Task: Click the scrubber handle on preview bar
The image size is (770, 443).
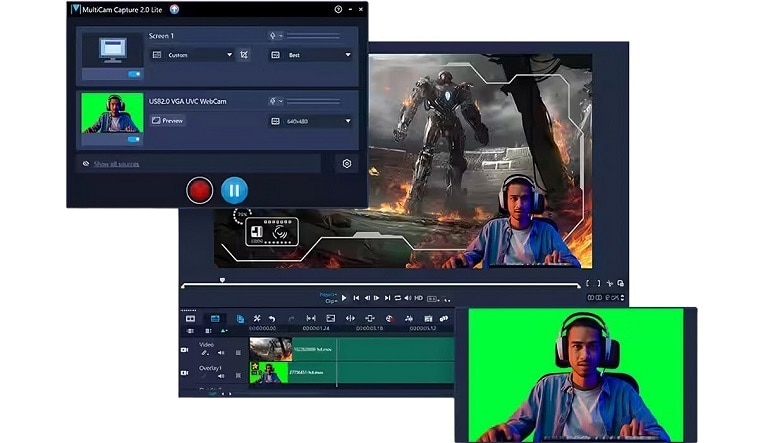Action: (222, 280)
